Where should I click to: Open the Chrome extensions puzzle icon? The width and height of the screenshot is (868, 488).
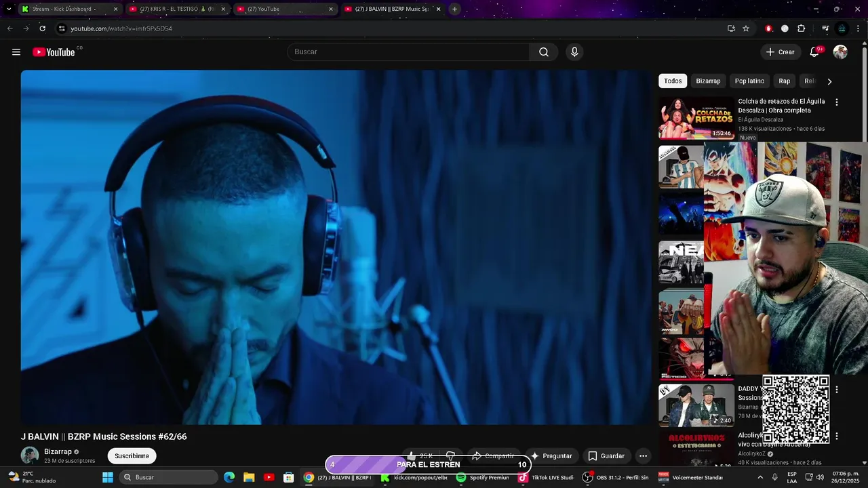coord(802,28)
